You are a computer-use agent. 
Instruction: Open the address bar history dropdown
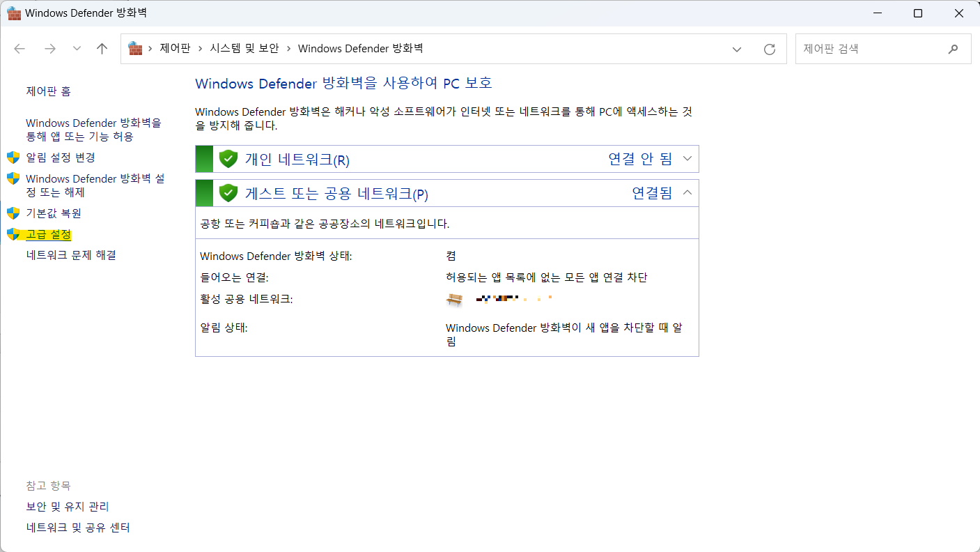click(x=737, y=49)
